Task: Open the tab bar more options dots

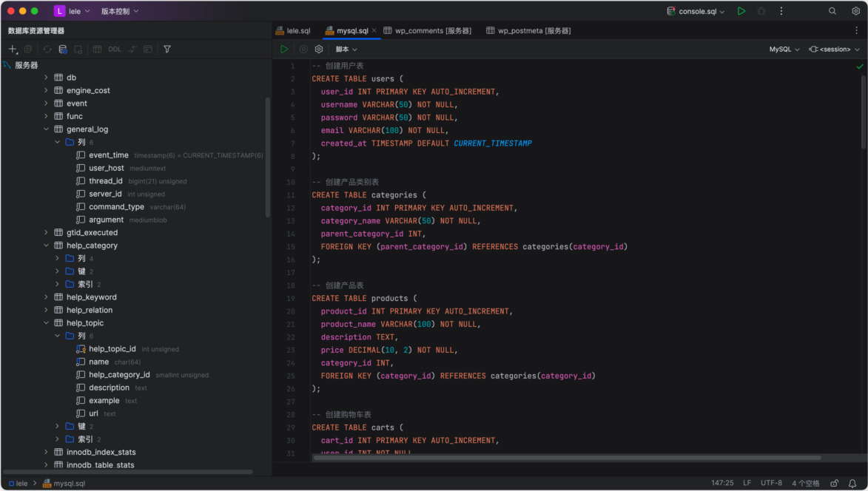Action: [x=856, y=30]
